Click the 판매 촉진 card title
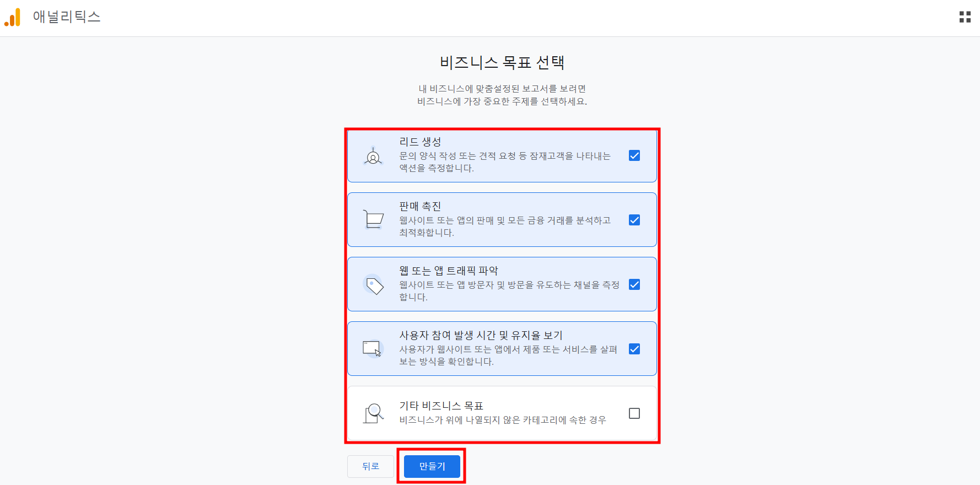980x485 pixels. 420,206
